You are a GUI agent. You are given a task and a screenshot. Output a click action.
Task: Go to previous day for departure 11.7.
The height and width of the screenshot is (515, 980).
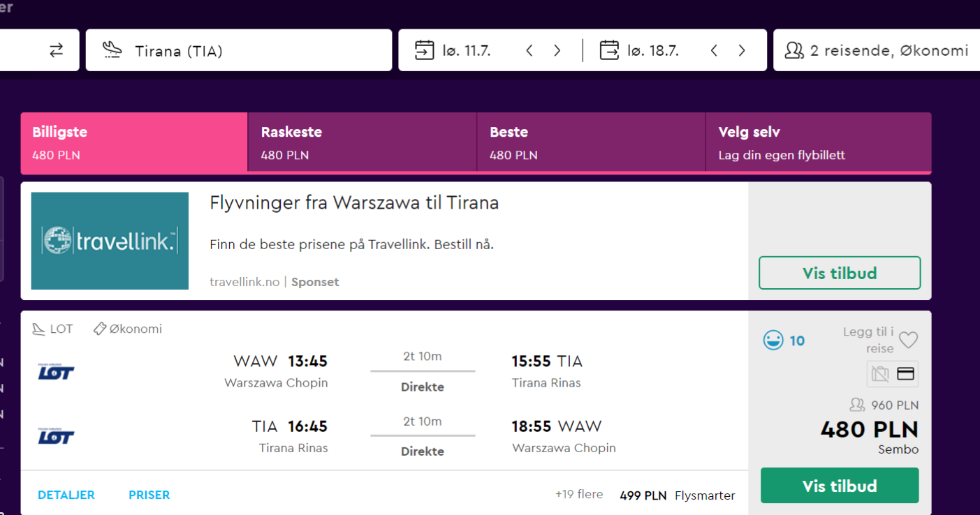529,50
